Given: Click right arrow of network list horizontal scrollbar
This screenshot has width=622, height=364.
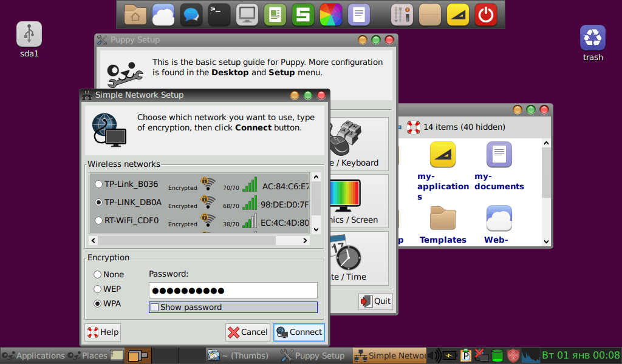Looking at the screenshot, I should (305, 240).
